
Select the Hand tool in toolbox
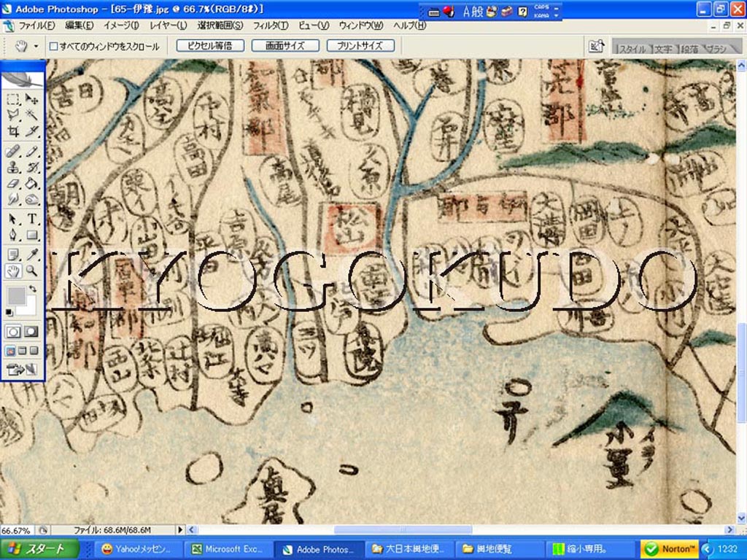tap(13, 271)
